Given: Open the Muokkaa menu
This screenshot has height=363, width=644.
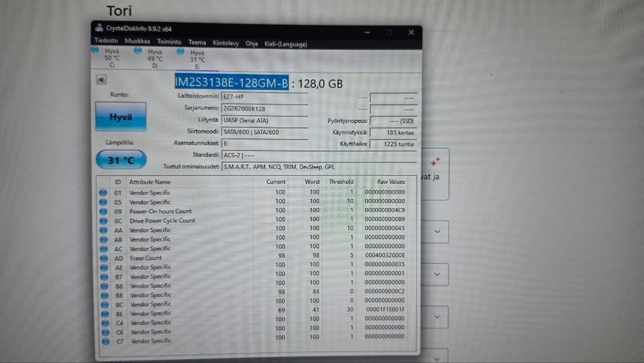Looking at the screenshot, I should click(137, 41).
